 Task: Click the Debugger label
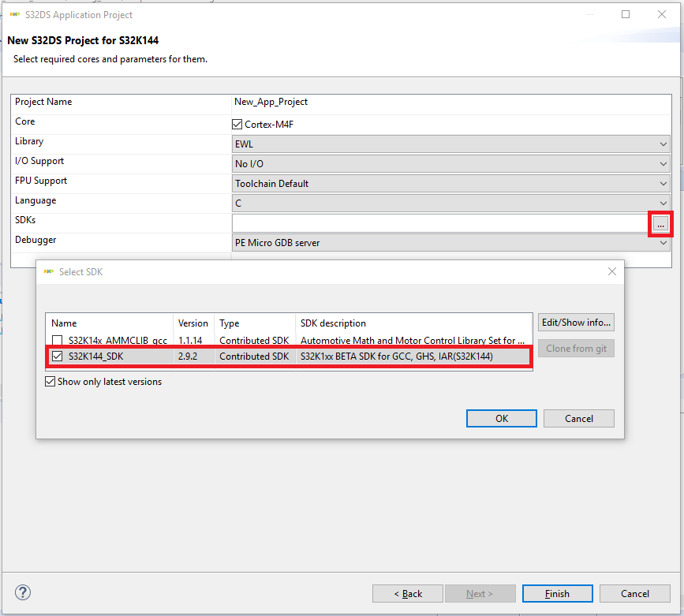(36, 240)
